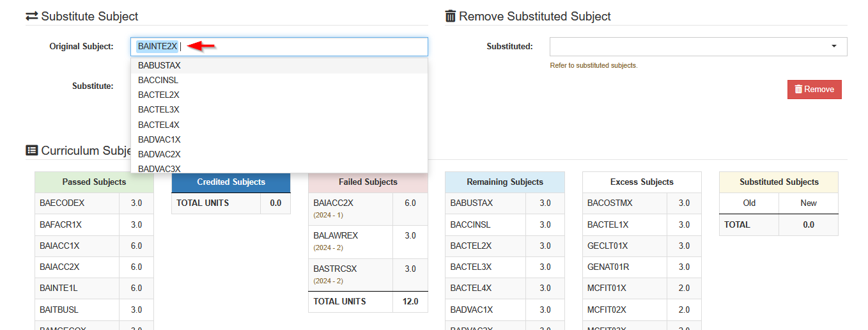Choose BACTEL2X in the dropdown list
Image resolution: width=868 pixels, height=330 pixels.
[279, 95]
